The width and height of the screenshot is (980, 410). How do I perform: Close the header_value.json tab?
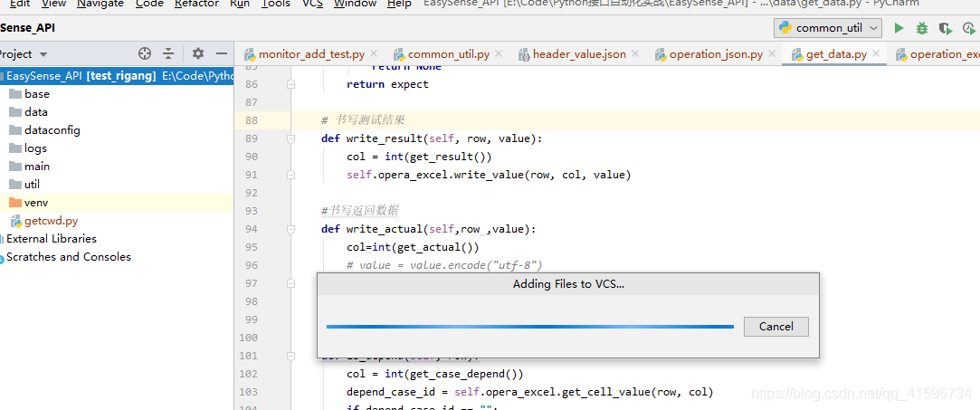point(635,53)
